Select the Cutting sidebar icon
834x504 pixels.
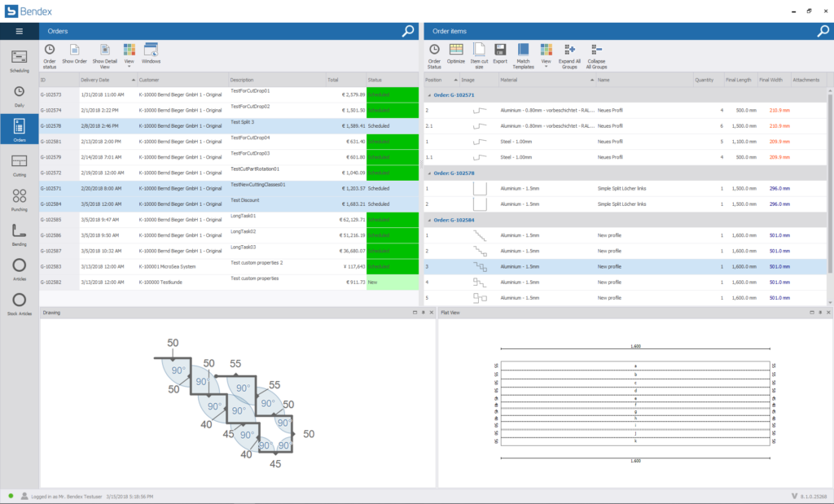[20, 164]
